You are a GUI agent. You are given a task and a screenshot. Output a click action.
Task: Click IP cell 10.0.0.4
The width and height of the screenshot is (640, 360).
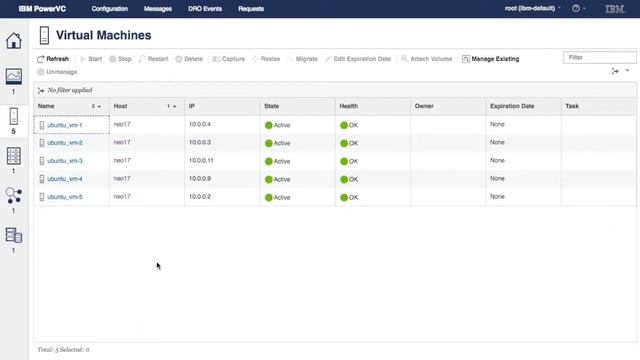point(200,124)
